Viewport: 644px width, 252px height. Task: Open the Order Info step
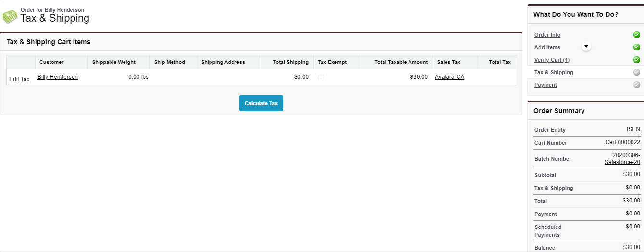point(547,35)
